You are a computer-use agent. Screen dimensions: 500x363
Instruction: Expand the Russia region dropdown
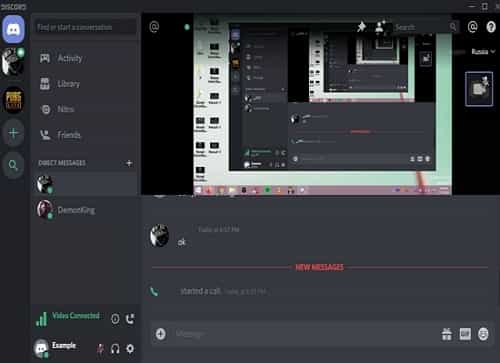tap(483, 51)
